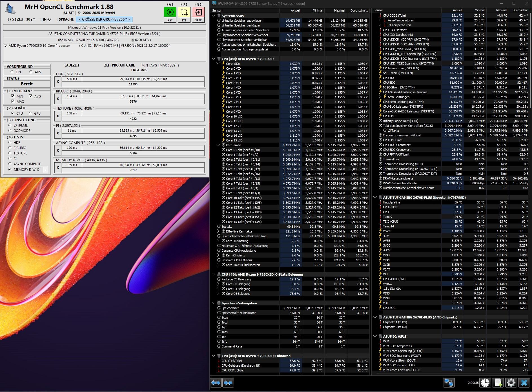Click the collapse columns arrows icon in HWiNFO

228,383
